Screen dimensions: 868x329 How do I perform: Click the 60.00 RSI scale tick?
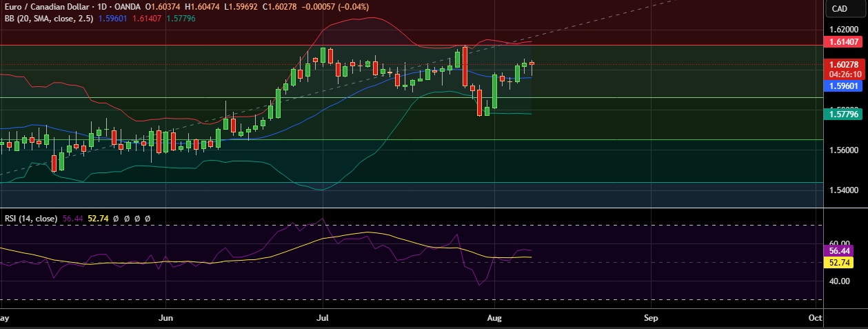point(841,243)
